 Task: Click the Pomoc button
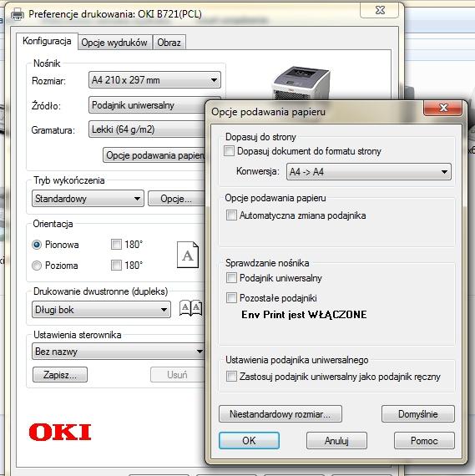(424, 440)
